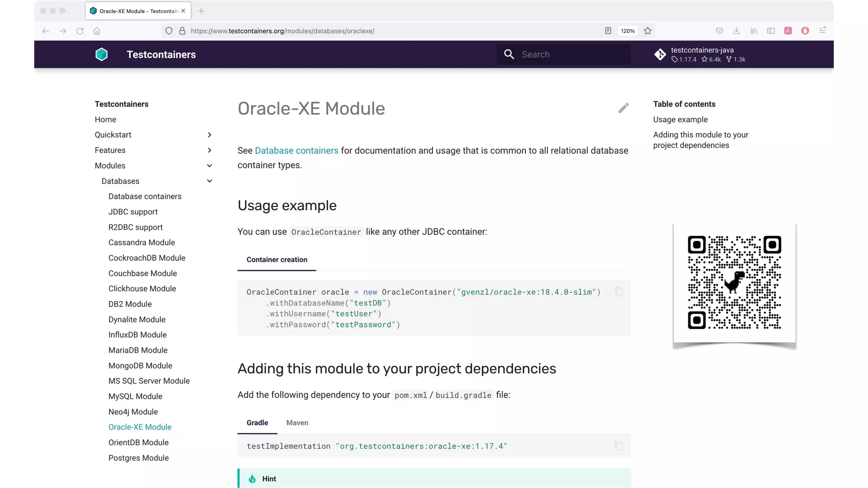
Task: Open MS SQL Server Module page
Action: [149, 381]
